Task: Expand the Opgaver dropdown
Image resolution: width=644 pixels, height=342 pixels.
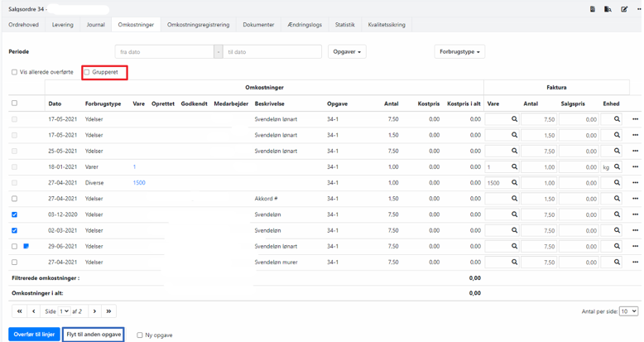Action: [x=347, y=51]
